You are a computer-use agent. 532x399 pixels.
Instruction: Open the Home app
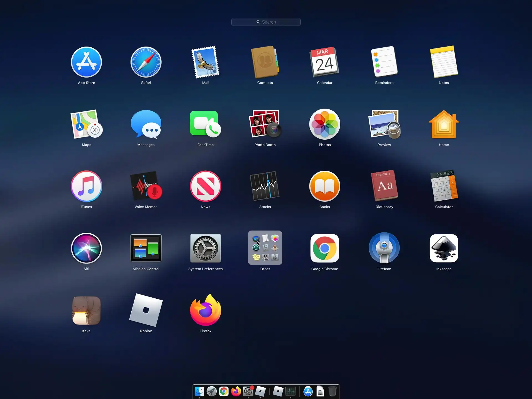pos(444,124)
